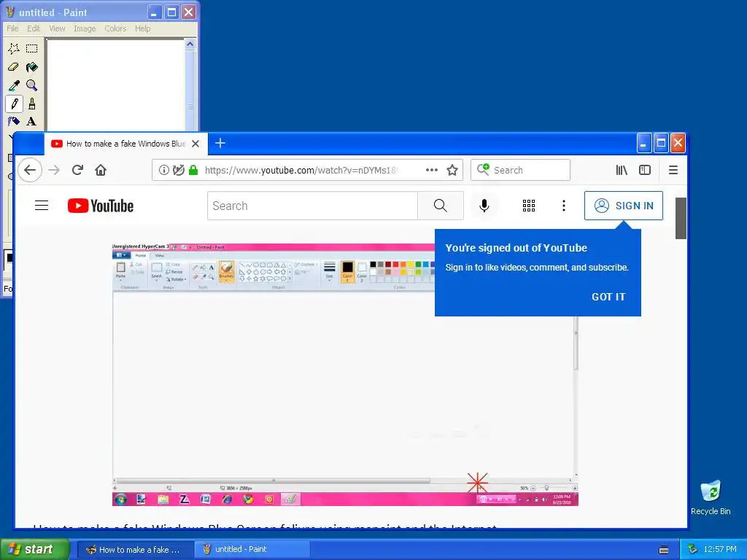Screen dimensions: 747x560
Task: Select the Recycle Bin desktop icon
Action: pos(711,497)
